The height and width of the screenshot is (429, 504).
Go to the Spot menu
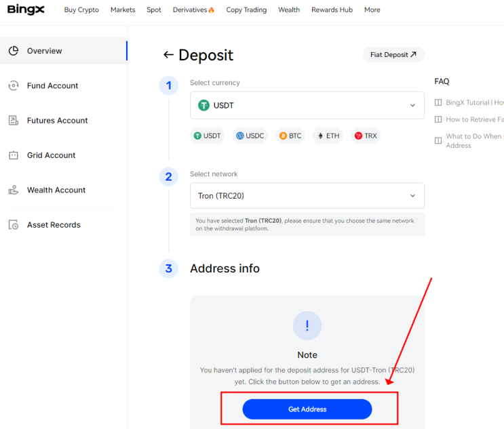pyautogui.click(x=154, y=10)
